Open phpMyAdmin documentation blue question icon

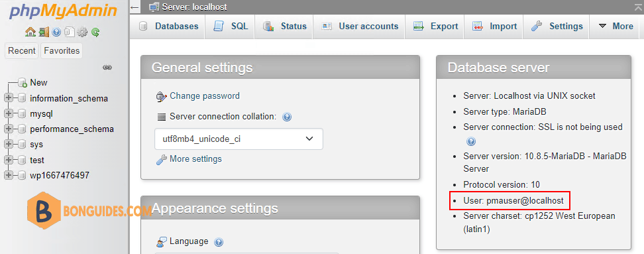[57, 32]
